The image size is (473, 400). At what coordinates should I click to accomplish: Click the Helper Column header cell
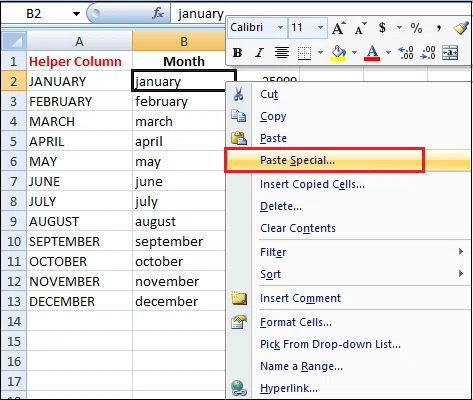79,61
